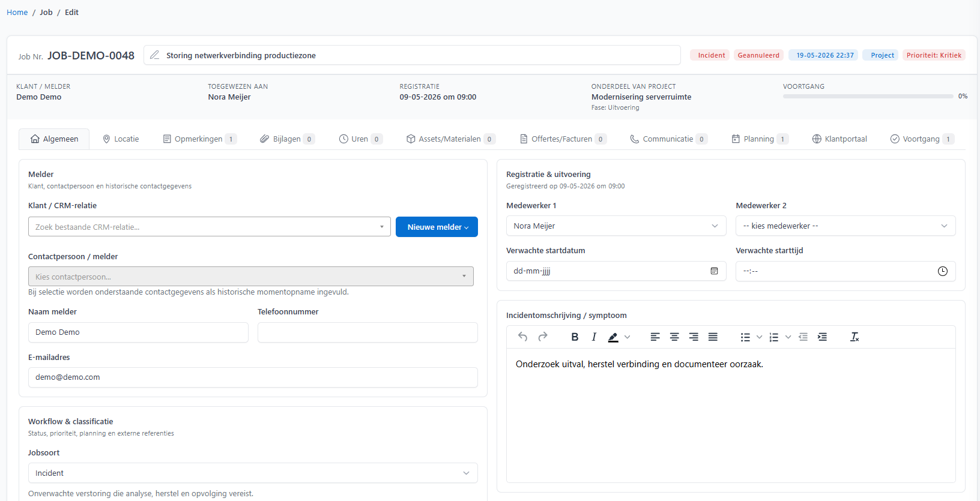
Task: Open the Opmerkingen tab
Action: click(x=200, y=139)
